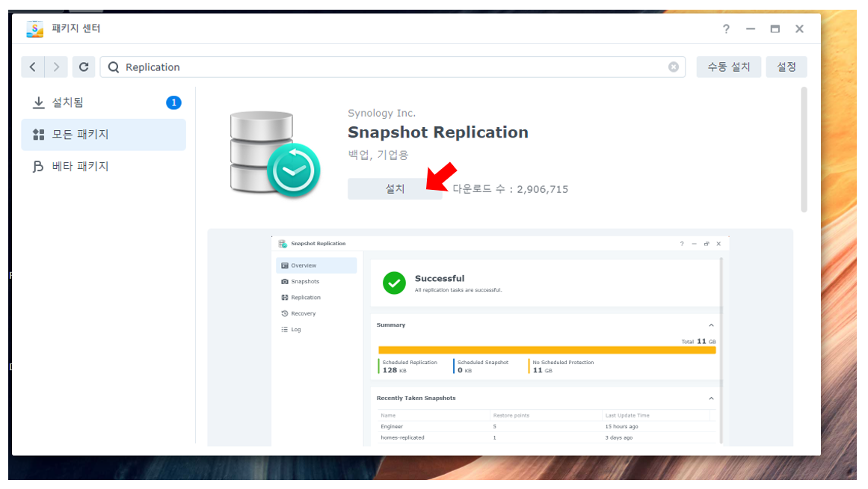Click the Package Center logo icon
Screen dimensions: 868x489
(x=34, y=29)
